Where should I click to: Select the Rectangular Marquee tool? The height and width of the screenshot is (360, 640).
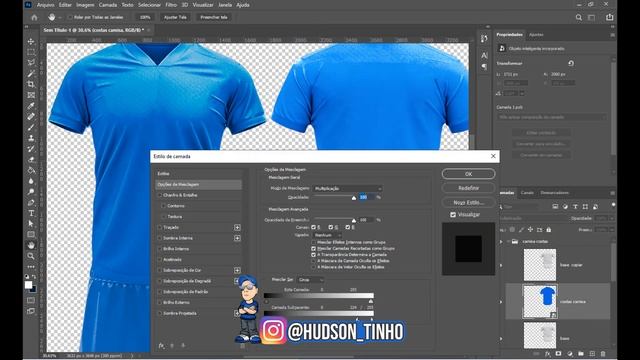pos(31,52)
